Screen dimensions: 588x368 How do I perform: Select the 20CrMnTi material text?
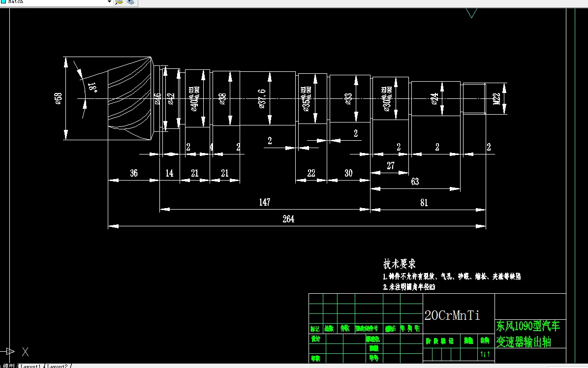point(452,315)
